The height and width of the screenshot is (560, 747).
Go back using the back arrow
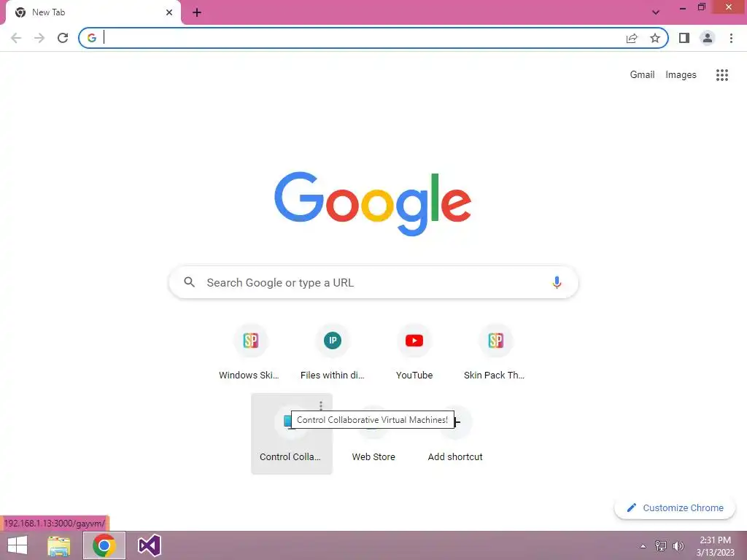[16, 38]
